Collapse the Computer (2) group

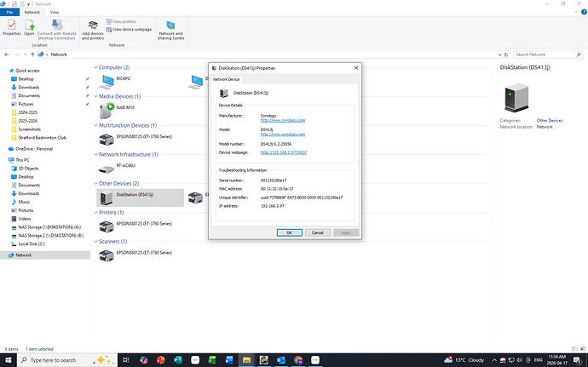[x=95, y=67]
